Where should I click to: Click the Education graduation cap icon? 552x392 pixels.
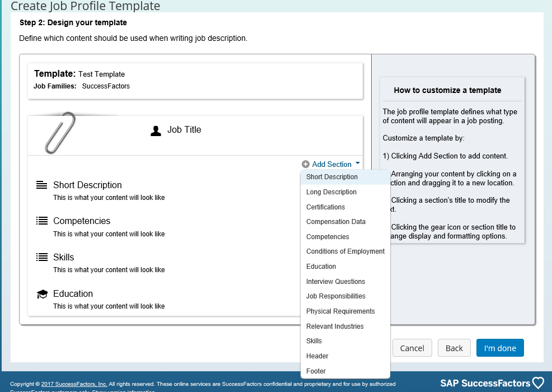[x=42, y=294]
